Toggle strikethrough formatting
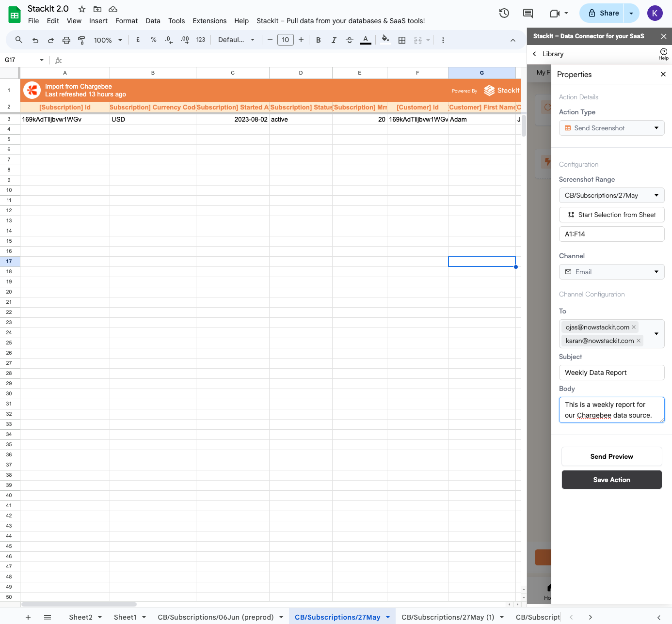Screen dimensions: 672x624 pos(350,40)
